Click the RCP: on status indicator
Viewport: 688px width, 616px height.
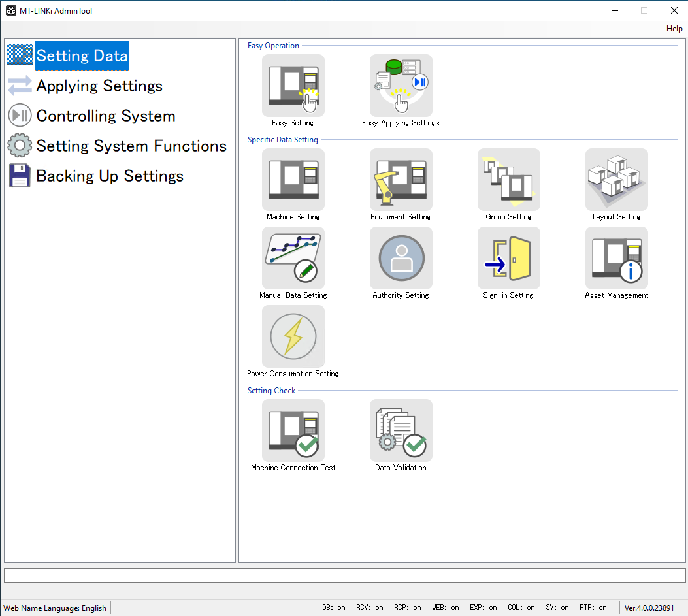pos(408,608)
